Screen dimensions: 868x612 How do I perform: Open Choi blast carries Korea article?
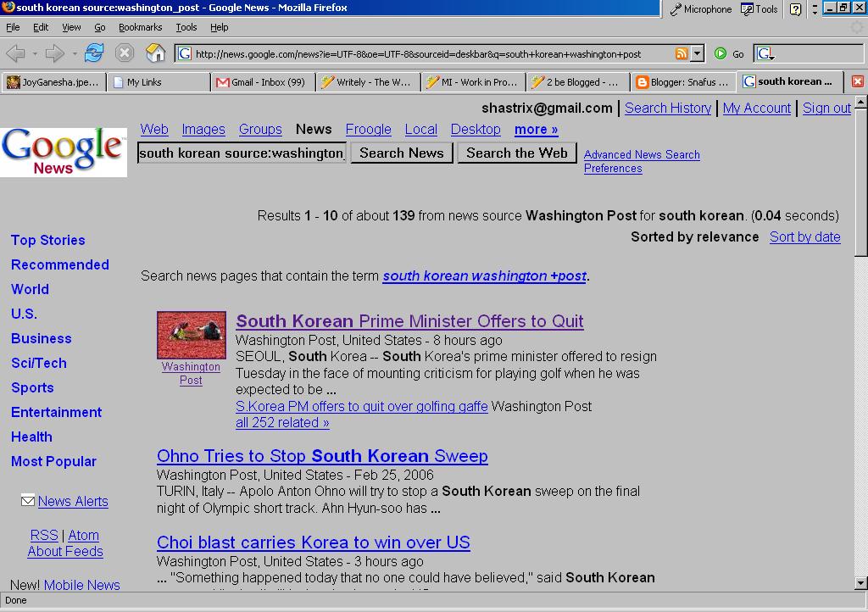[x=314, y=542]
